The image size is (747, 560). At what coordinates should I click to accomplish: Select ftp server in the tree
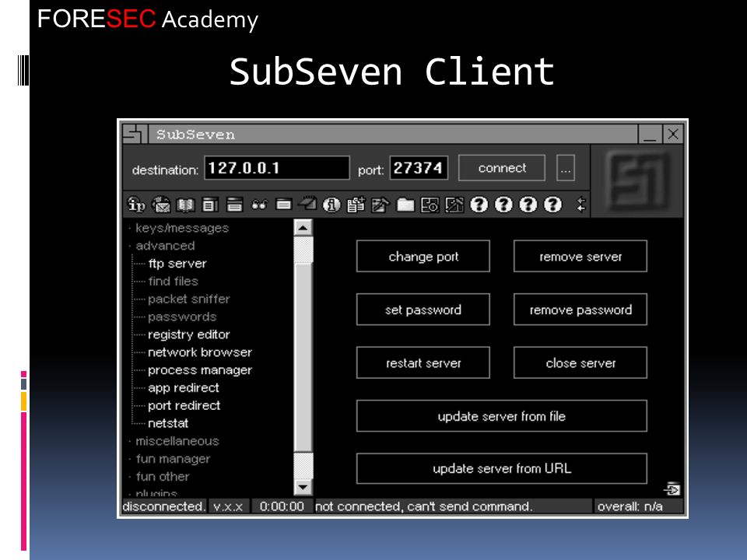(x=177, y=264)
